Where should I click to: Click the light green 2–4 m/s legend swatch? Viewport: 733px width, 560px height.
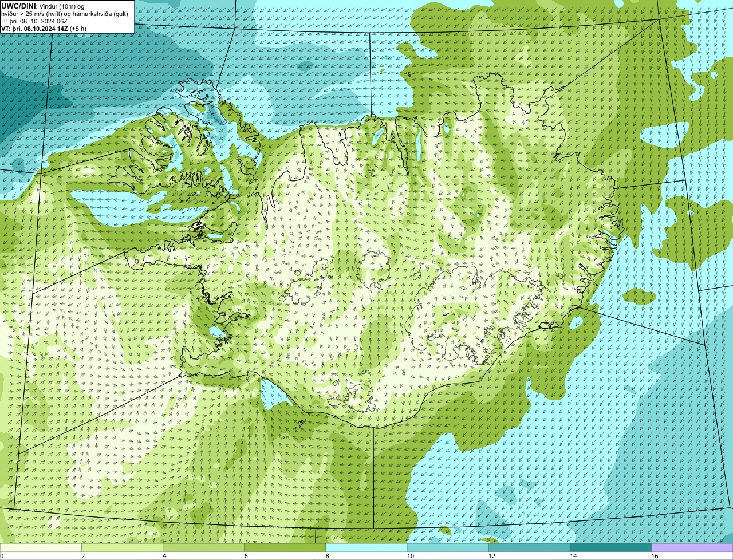(123, 548)
